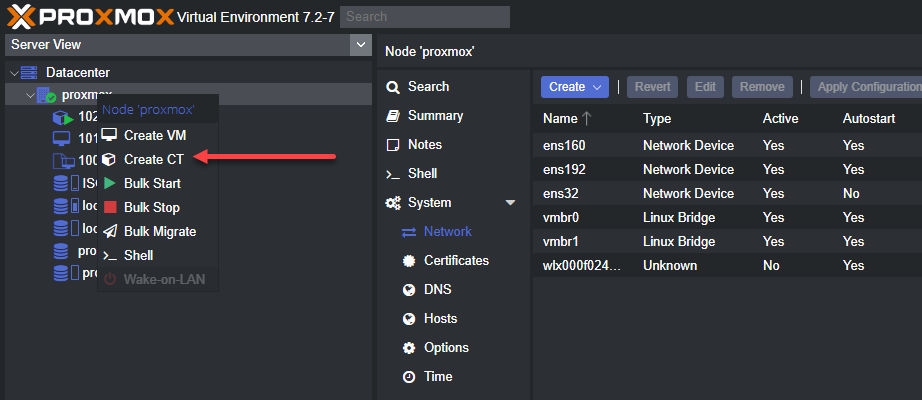This screenshot has width=922, height=400.
Task: Click the Shell prompt icon in context menu
Action: coord(110,255)
